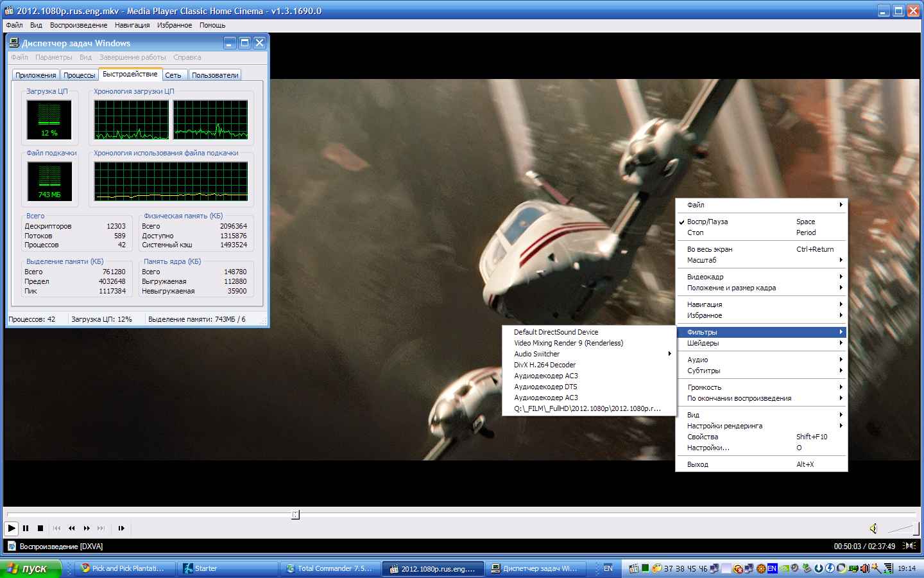Click the Диспетчер задач taskbar button
Screen dimensions: 924x578
[535, 568]
